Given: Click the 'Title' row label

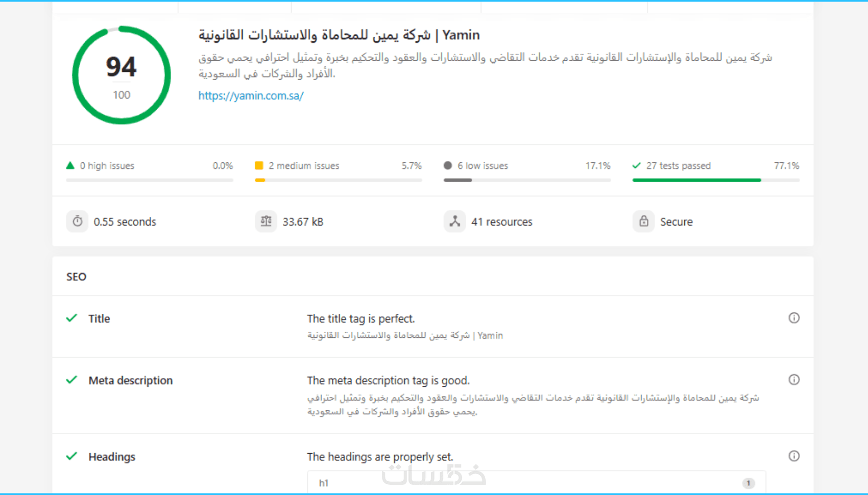Looking at the screenshot, I should point(99,319).
